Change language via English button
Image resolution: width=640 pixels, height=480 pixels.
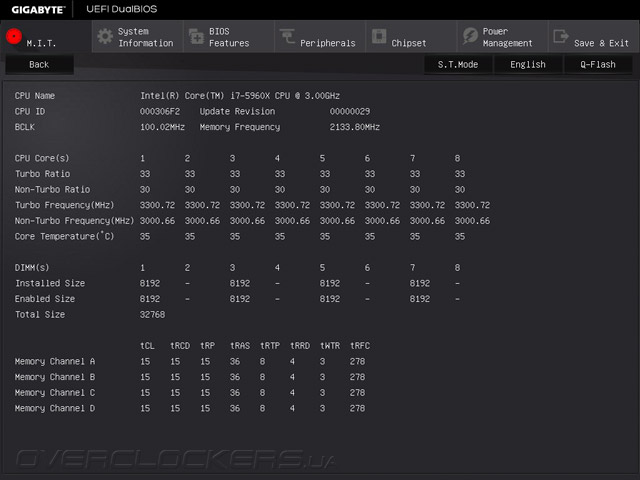click(528, 64)
